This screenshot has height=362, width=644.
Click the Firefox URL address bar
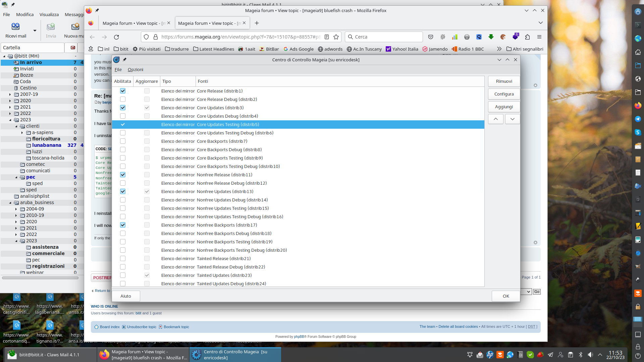[241, 37]
